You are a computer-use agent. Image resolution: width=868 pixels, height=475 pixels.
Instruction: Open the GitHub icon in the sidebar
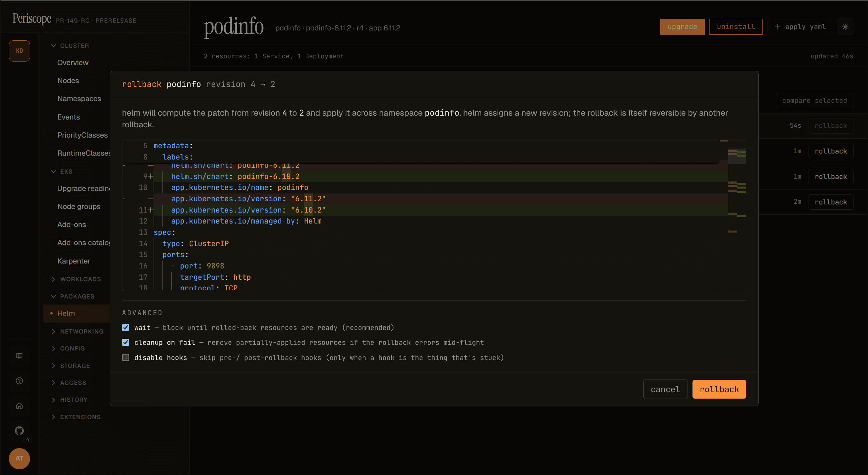[x=19, y=431]
